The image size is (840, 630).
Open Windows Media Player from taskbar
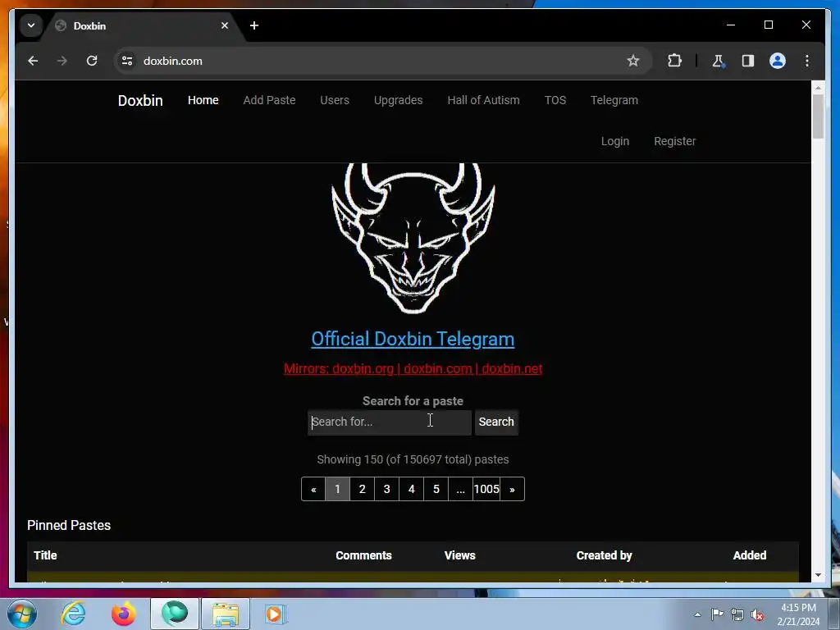coord(276,614)
